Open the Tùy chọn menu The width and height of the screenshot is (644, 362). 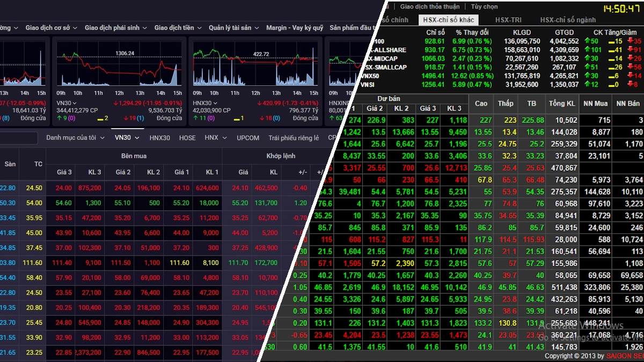pos(484,7)
